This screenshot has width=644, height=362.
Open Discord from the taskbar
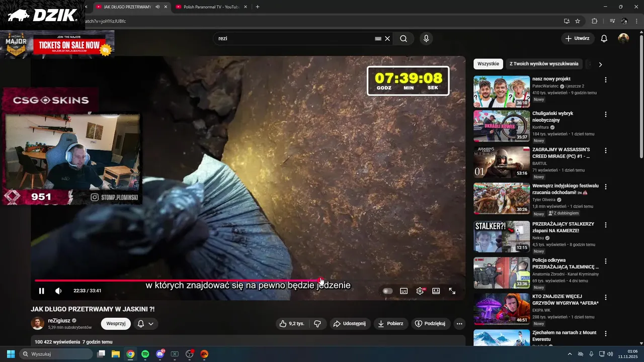[x=160, y=354]
